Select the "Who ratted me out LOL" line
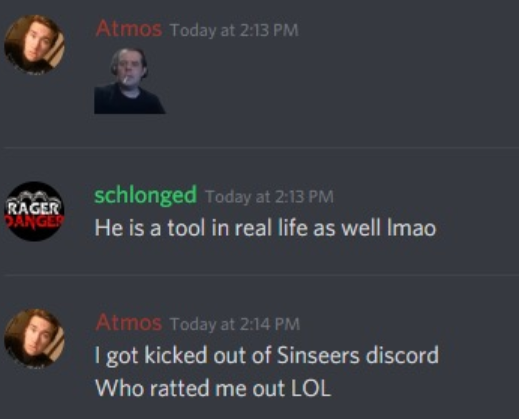This screenshot has width=519, height=419. pos(213,388)
